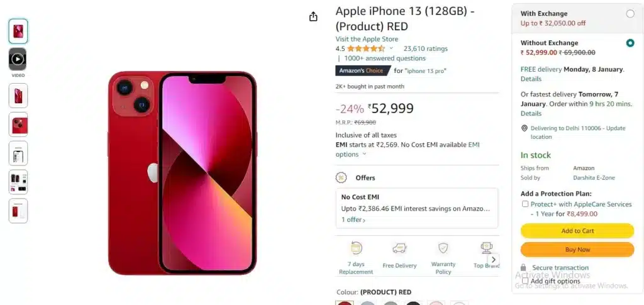Check the Protect+ with AppleCare checkbox
Viewport: 644px width, 305px height.
pos(525,204)
